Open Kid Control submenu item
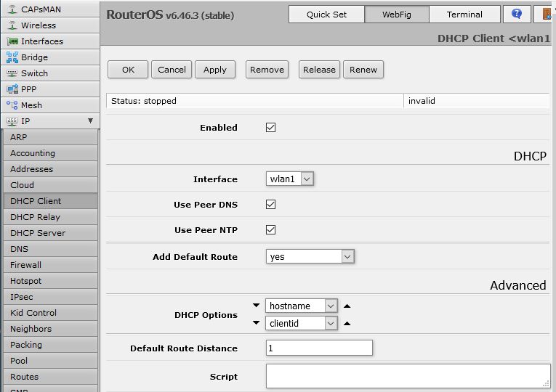Screen dimensions: 556x392 point(51,313)
